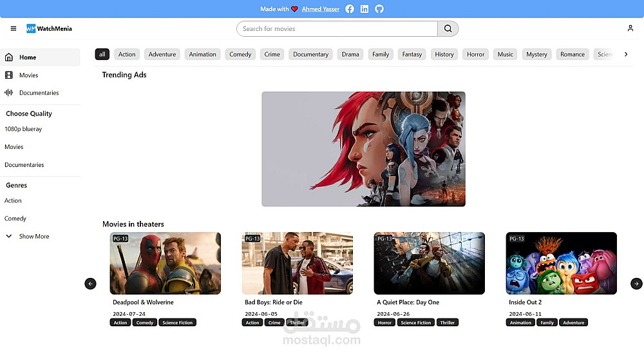Select the Documentary genre chip

[311, 54]
